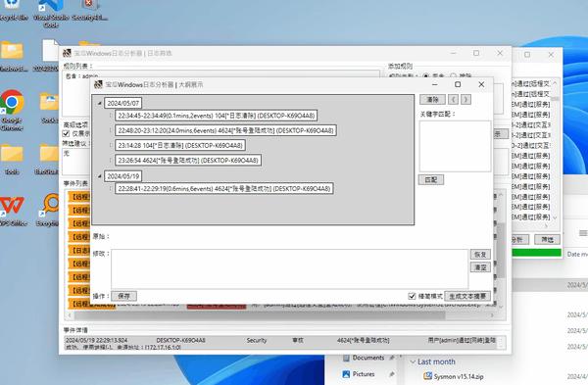Viewport: 588px width, 385px height.
Task: Launch WPS Office from desktop
Action: [12, 210]
